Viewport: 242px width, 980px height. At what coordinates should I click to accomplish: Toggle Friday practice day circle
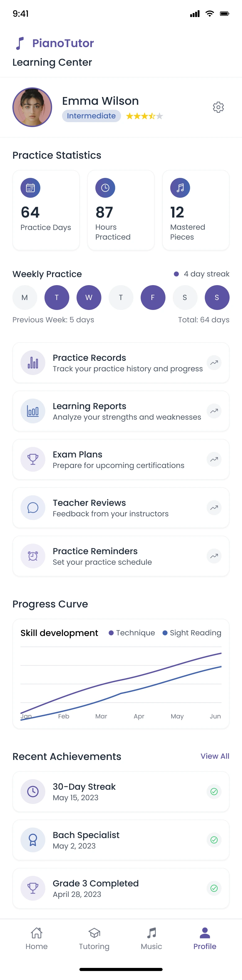point(153,298)
